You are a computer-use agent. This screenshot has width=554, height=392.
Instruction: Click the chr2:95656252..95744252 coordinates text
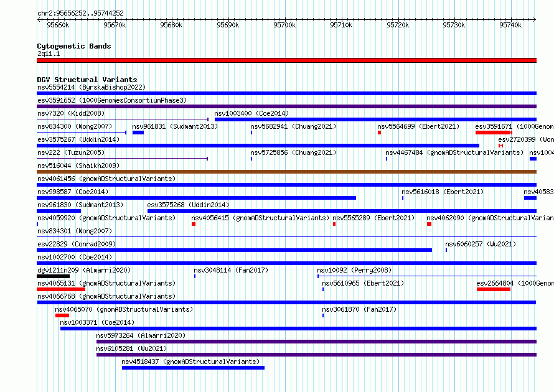(80, 13)
